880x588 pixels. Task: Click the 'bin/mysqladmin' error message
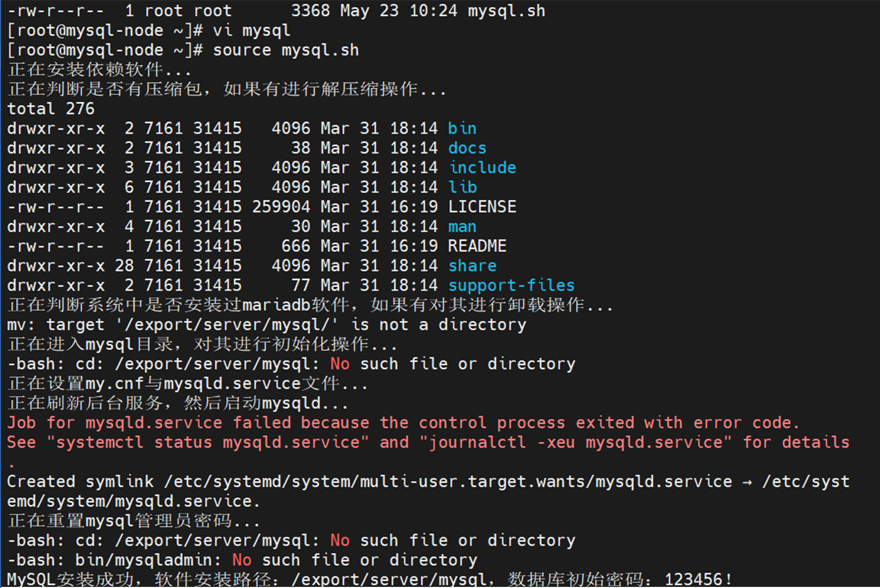pos(242,560)
